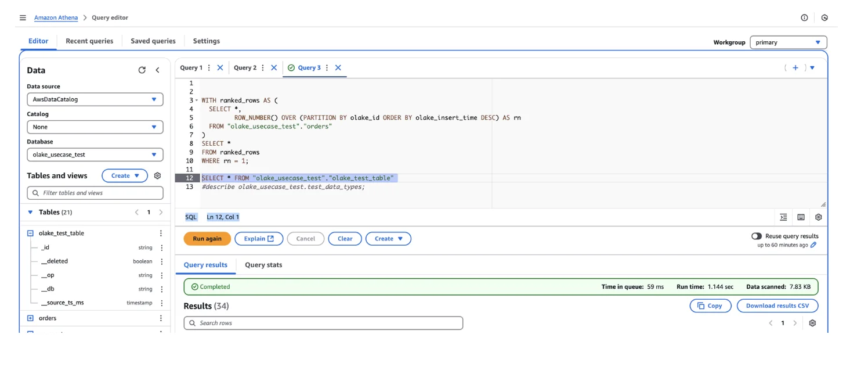This screenshot has width=868, height=388.
Task: Close the Query 3 tab
Action: (338, 68)
